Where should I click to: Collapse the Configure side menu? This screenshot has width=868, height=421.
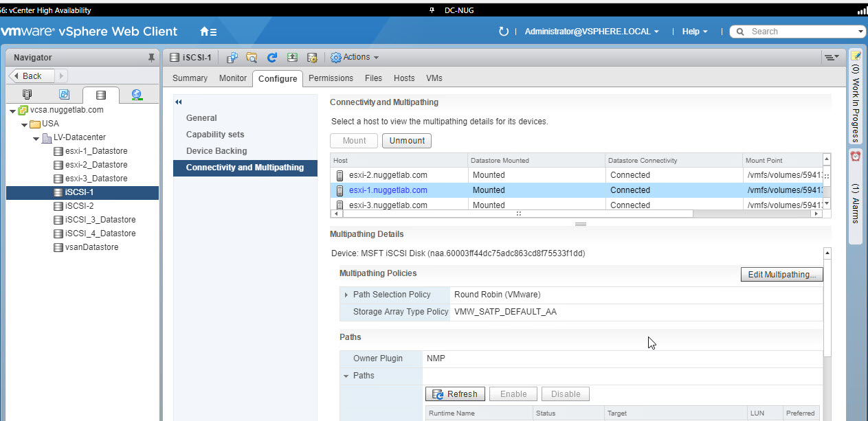pyautogui.click(x=179, y=102)
